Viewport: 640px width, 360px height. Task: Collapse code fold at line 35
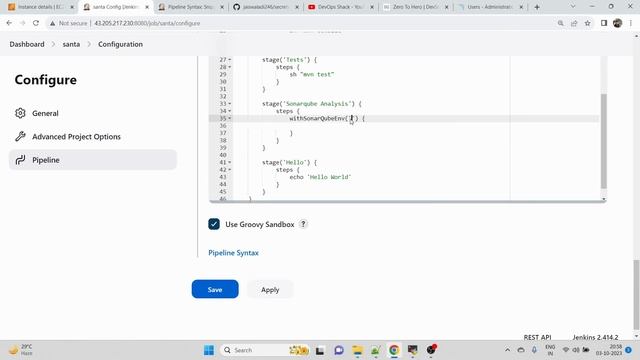[x=230, y=118]
